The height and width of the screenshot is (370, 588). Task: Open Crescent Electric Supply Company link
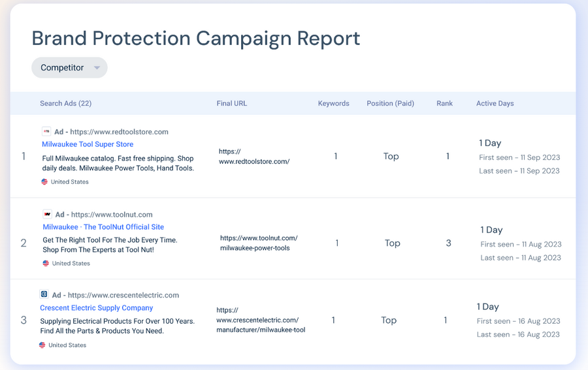[x=97, y=308]
